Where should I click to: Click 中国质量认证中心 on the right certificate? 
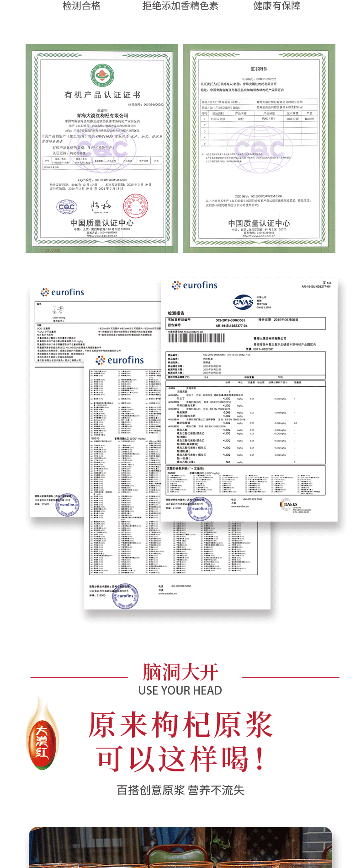259,223
